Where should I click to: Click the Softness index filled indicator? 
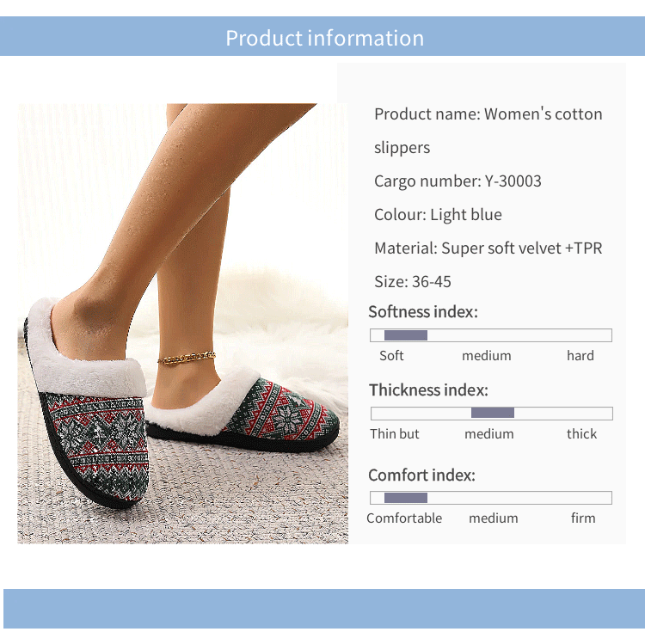[406, 335]
